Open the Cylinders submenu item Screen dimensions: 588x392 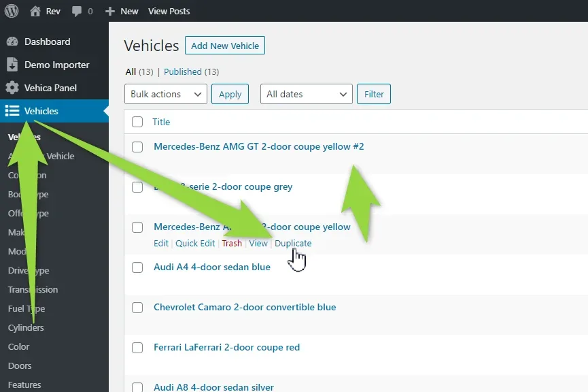[x=26, y=328]
